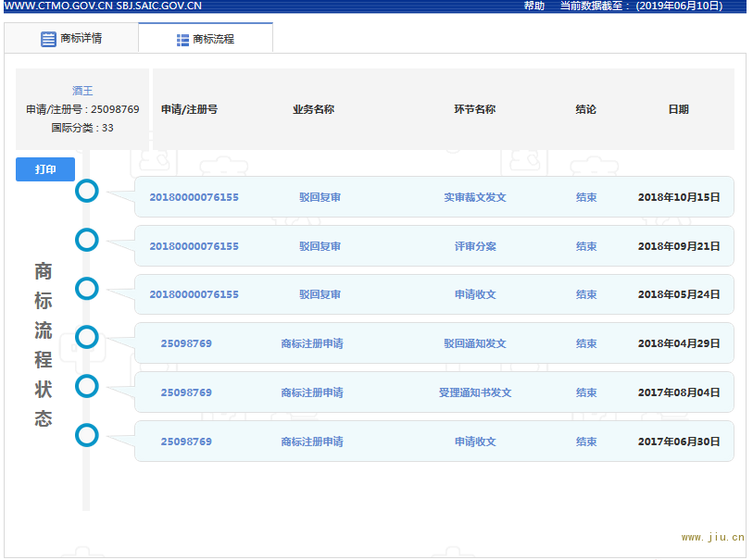Click 结束 in the 2017年06月30日 row

[586, 442]
